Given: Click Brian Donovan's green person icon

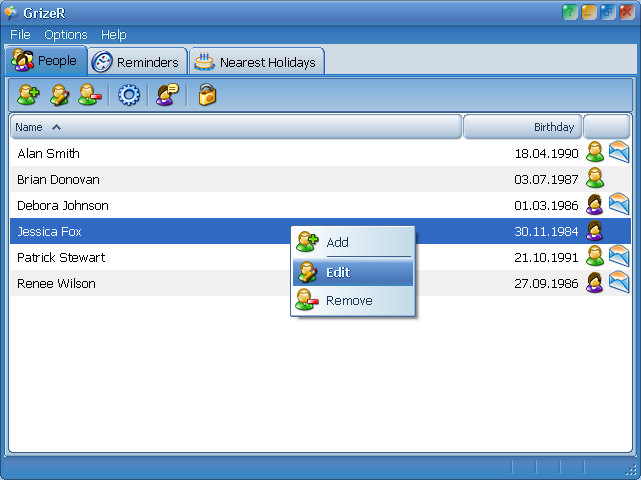Looking at the screenshot, I should click(595, 178).
